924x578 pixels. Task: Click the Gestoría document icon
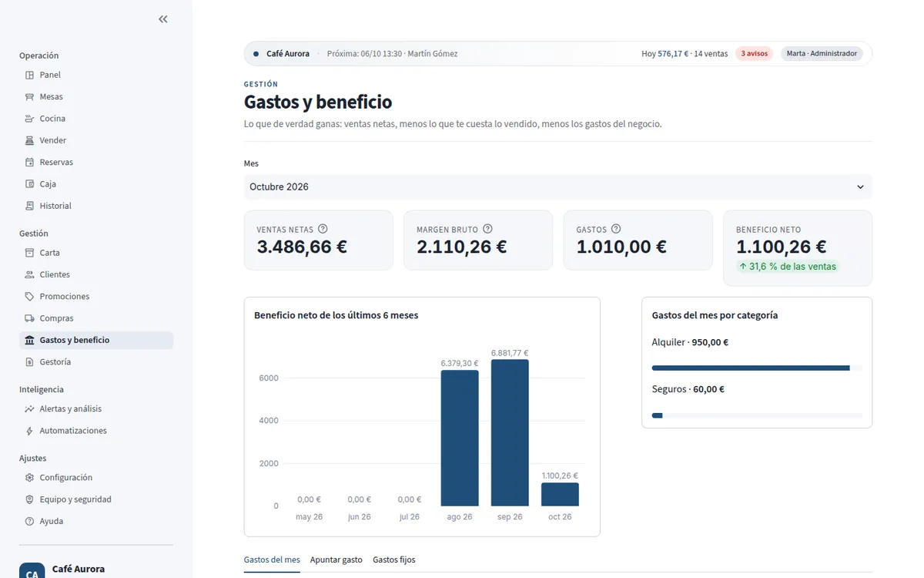coord(29,362)
